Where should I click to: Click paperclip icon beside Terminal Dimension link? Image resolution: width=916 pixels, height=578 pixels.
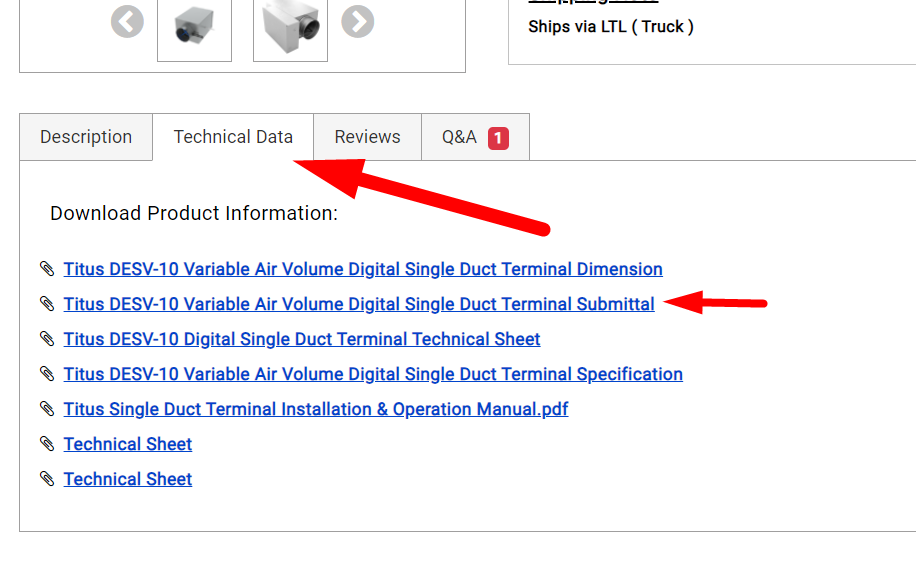click(x=47, y=269)
